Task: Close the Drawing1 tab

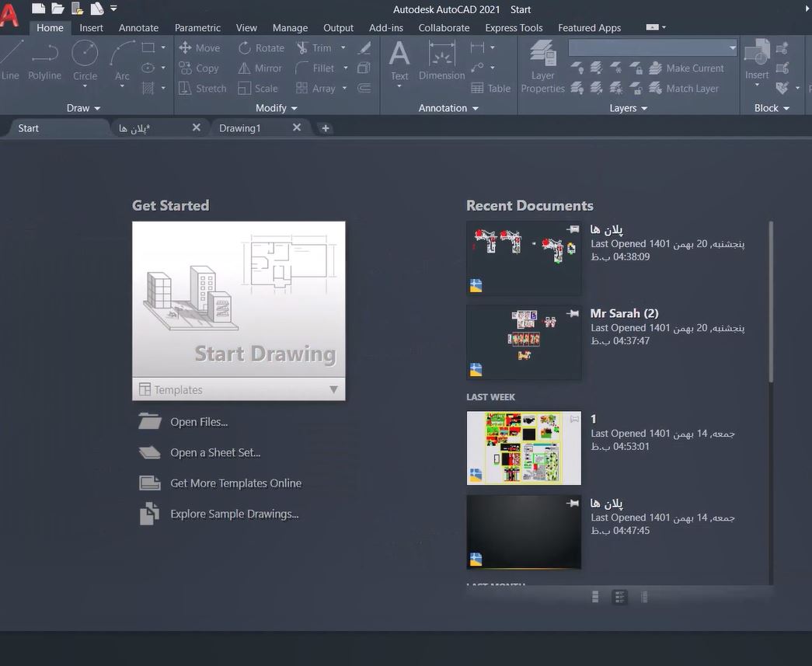Action: [x=297, y=127]
